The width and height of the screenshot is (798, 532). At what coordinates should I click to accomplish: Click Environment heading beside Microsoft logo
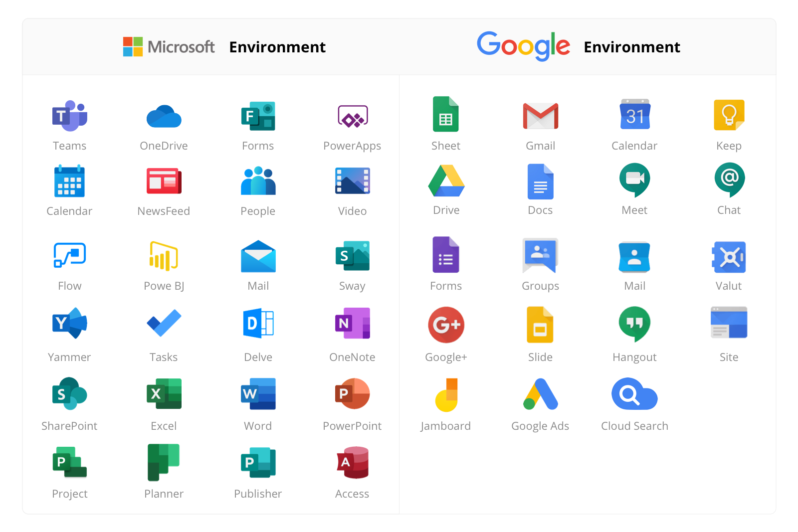coord(277,47)
